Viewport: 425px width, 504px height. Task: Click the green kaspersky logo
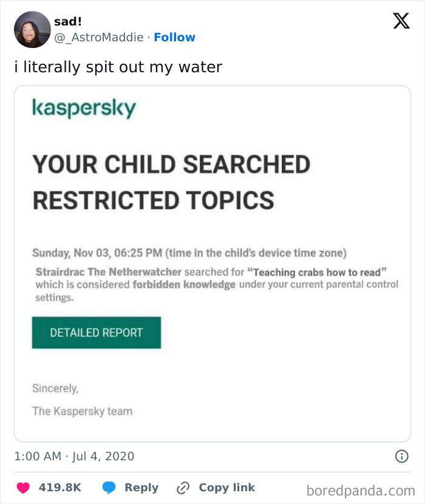point(84,108)
